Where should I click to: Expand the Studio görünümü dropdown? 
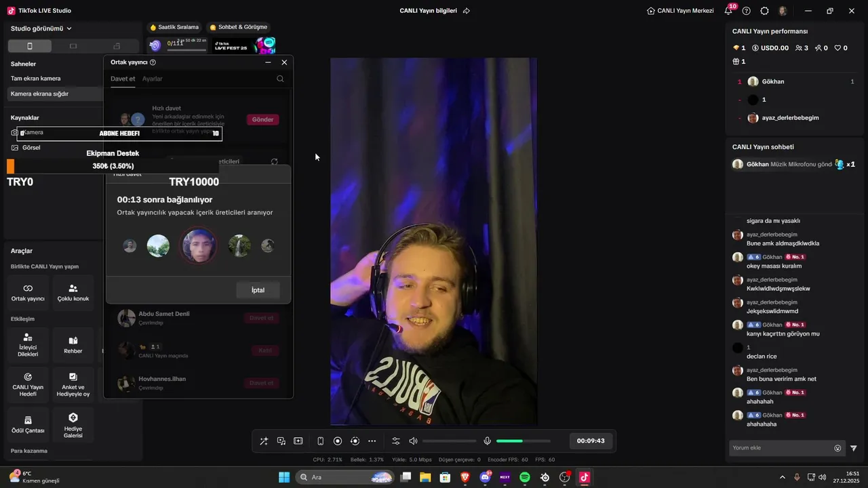[x=41, y=28]
